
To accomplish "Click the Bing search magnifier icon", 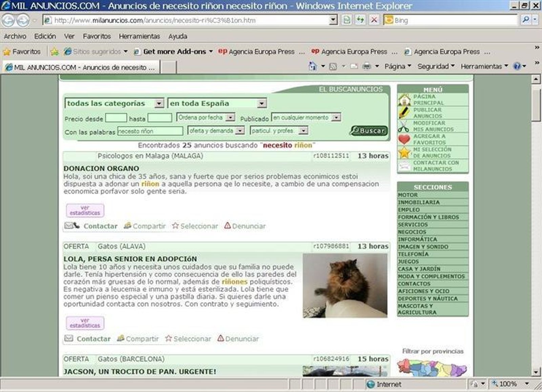I will click(525, 20).
